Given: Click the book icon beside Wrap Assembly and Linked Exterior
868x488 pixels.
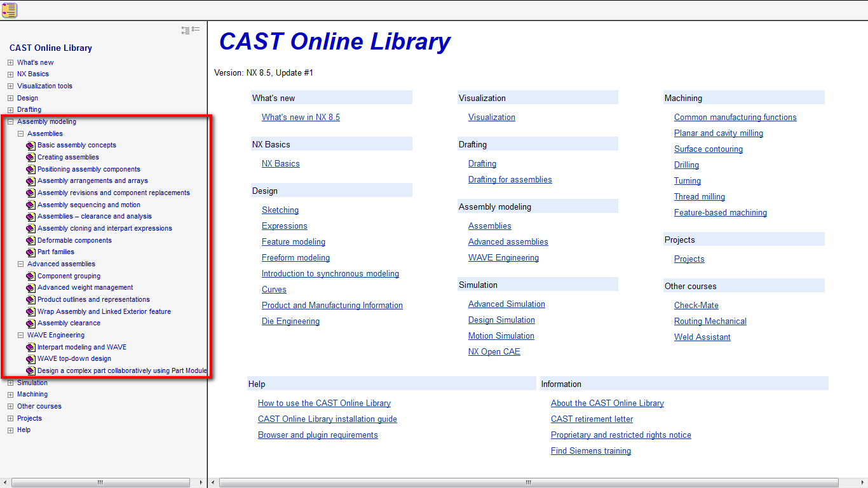Looking at the screenshot, I should 31,312.
